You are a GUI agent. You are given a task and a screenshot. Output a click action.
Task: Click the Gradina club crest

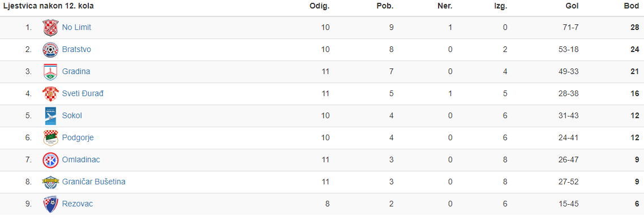pos(50,72)
